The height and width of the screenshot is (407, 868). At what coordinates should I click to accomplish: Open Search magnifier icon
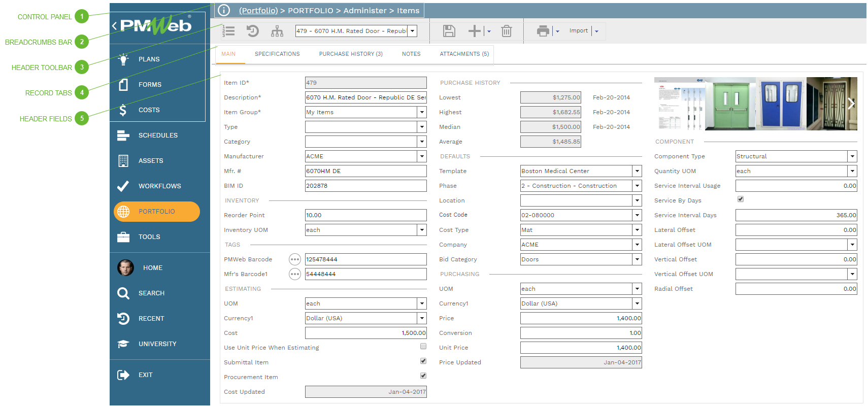tap(123, 293)
